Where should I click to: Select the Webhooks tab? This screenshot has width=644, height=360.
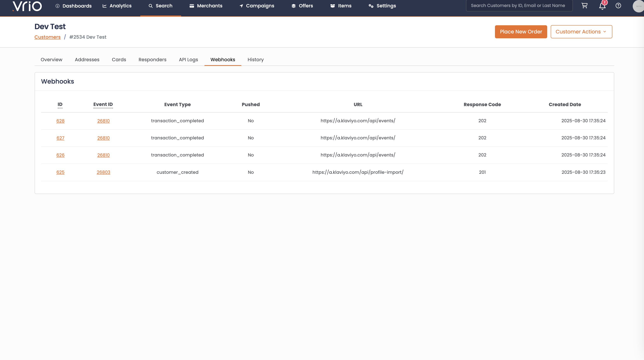click(x=223, y=59)
